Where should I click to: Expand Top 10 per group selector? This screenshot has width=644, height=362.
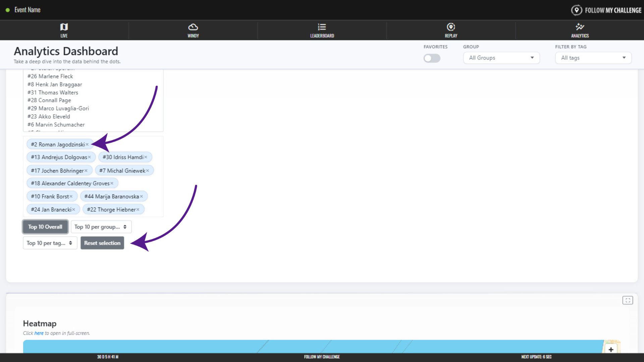point(101,227)
